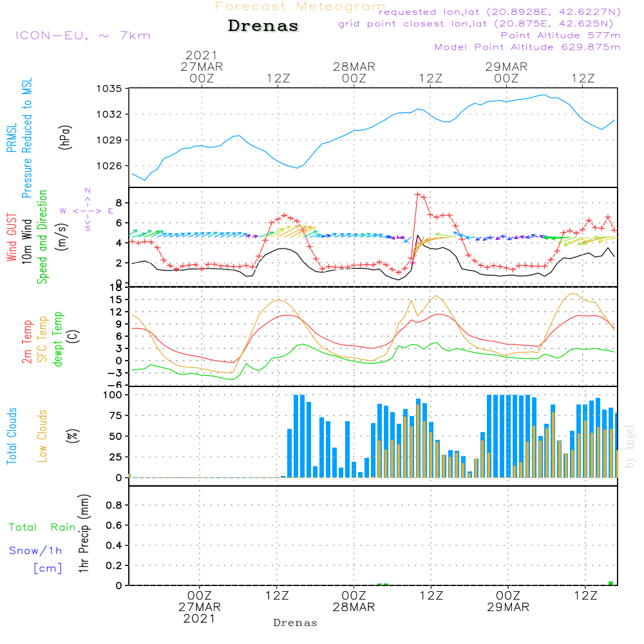Click the 1026 pressure axis value

coord(109,166)
